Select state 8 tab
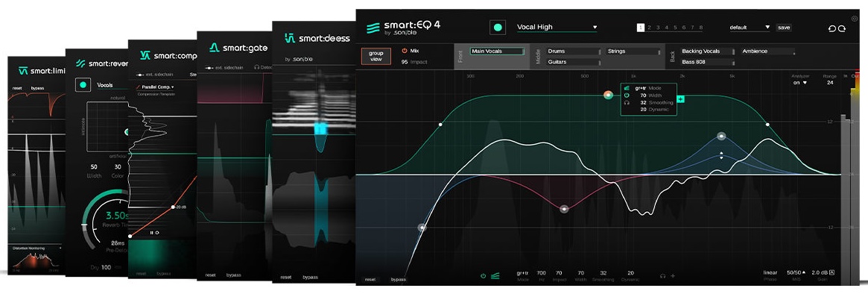 click(x=701, y=27)
